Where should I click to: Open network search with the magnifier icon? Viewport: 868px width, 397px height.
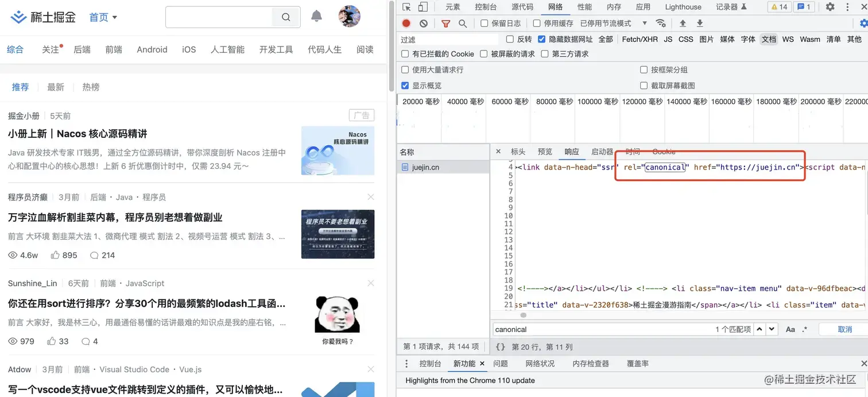(461, 23)
